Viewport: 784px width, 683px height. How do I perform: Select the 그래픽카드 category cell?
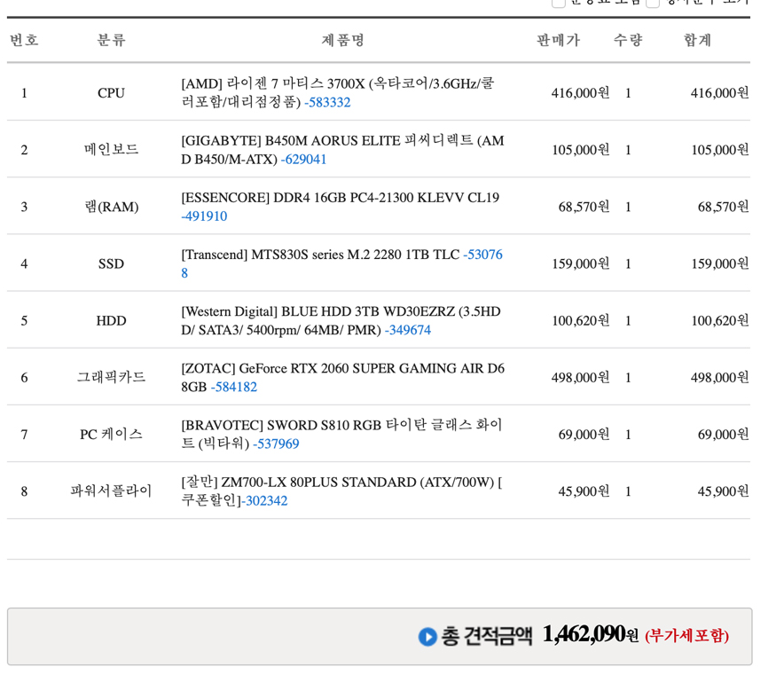click(111, 377)
